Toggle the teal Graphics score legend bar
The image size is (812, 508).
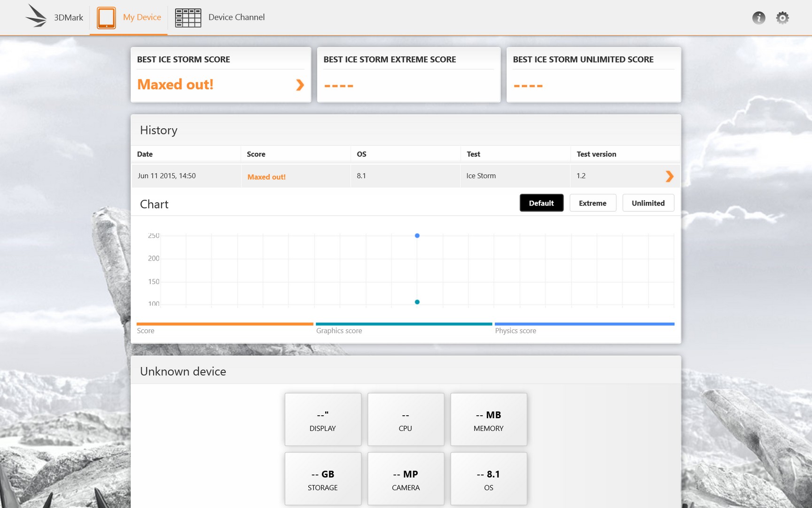click(x=404, y=324)
